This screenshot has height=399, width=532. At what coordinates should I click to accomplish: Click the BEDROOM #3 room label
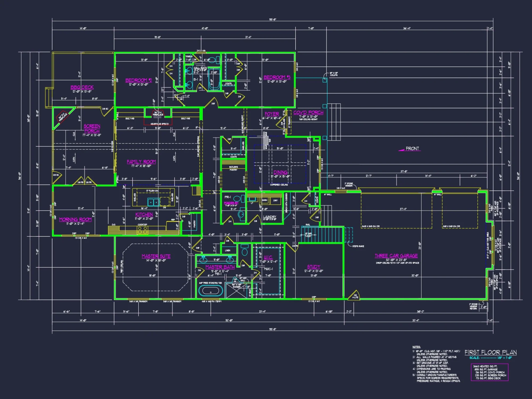tap(277, 77)
